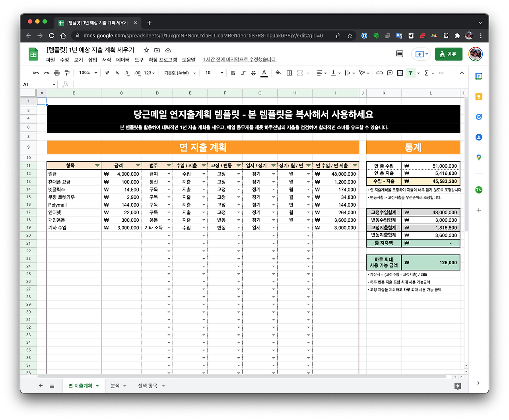Decrease decimal places in the toolbar
Viewport: 509px width, 420px height.
[127, 73]
